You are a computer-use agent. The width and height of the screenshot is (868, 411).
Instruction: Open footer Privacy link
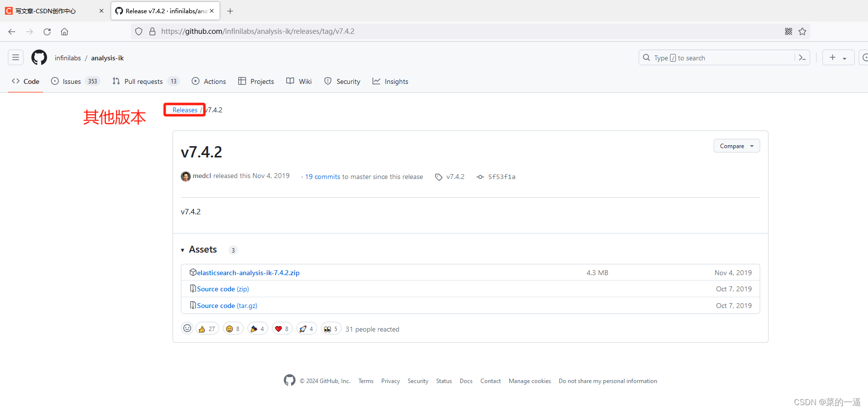point(391,381)
